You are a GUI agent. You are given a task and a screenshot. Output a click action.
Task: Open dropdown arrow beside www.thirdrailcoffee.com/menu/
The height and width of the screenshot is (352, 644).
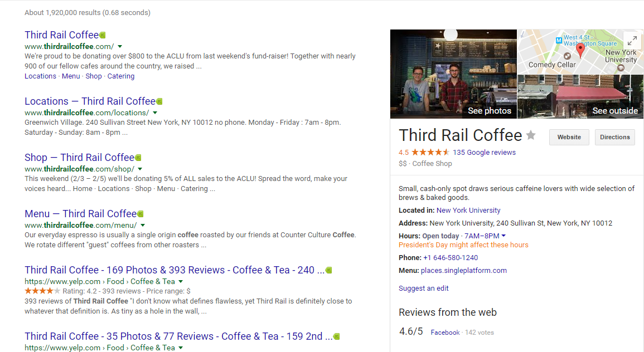coord(143,226)
